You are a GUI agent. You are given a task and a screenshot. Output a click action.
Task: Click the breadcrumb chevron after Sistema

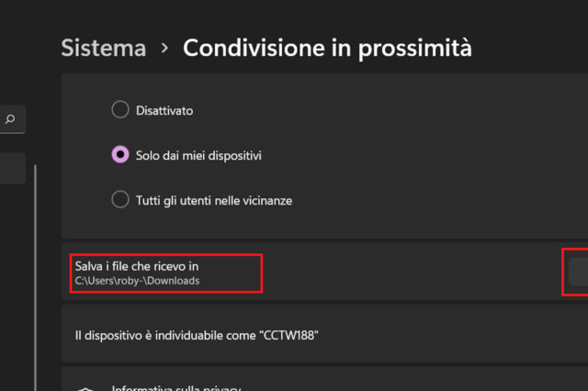tap(164, 48)
